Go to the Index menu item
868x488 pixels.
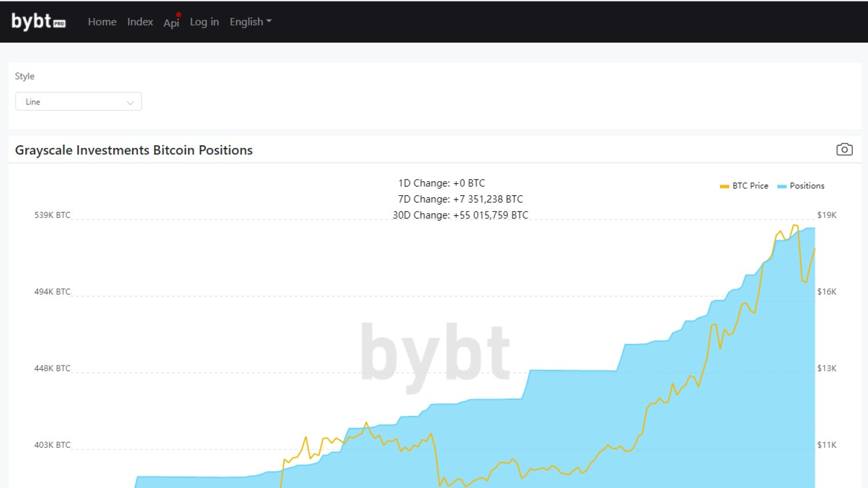140,22
